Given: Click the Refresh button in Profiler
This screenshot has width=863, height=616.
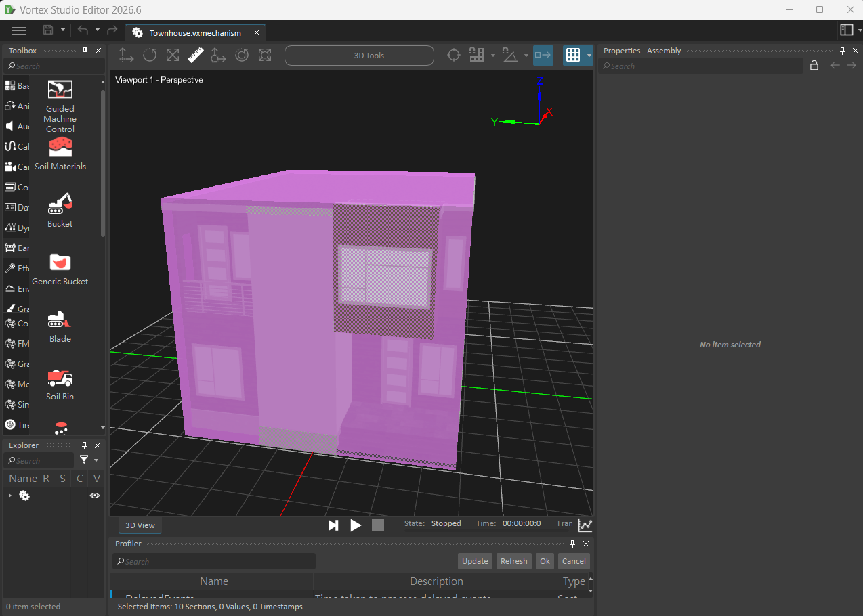Looking at the screenshot, I should click(514, 561).
